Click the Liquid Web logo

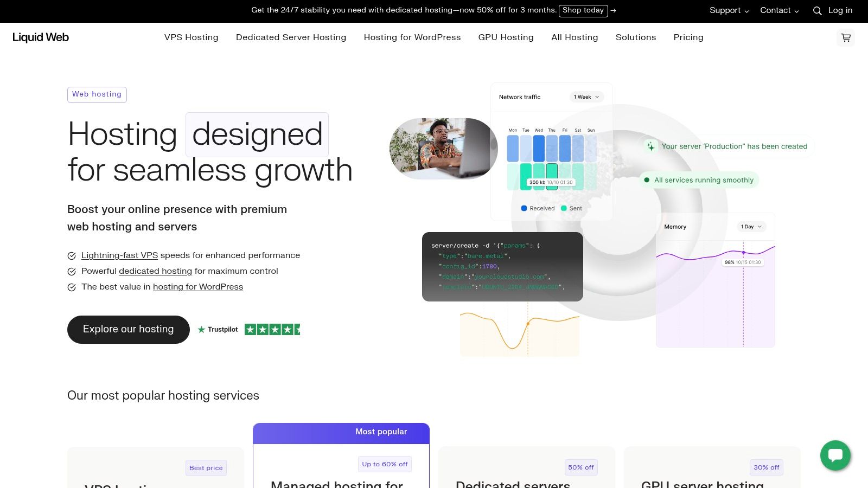click(x=41, y=37)
